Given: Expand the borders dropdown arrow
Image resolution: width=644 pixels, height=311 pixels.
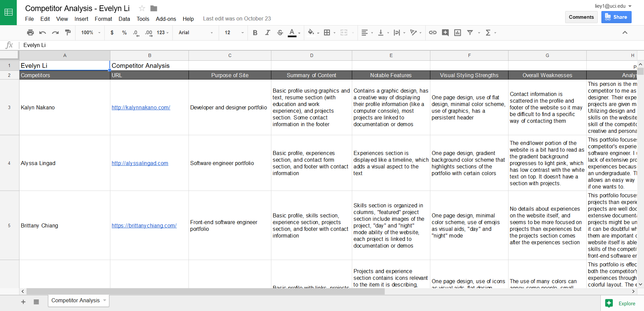Looking at the screenshot, I should click(x=334, y=33).
